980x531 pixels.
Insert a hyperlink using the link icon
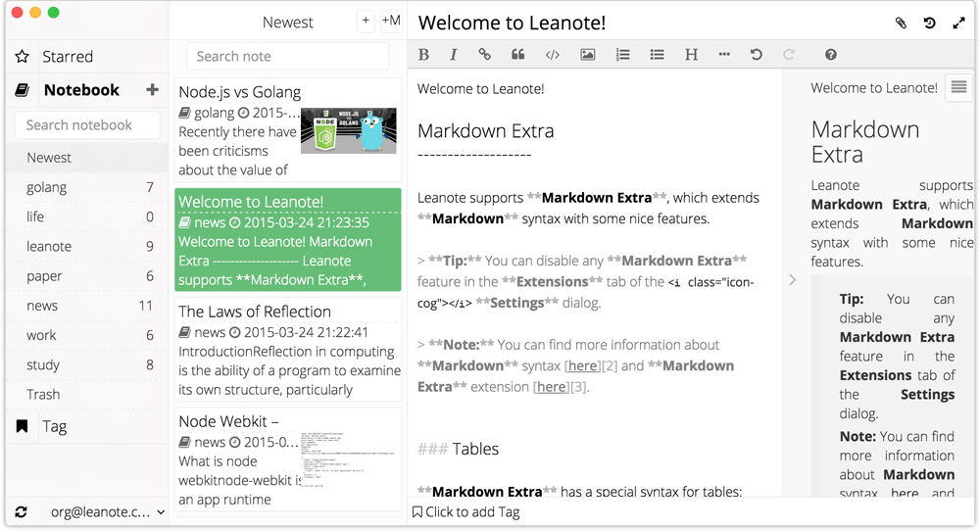pos(484,55)
